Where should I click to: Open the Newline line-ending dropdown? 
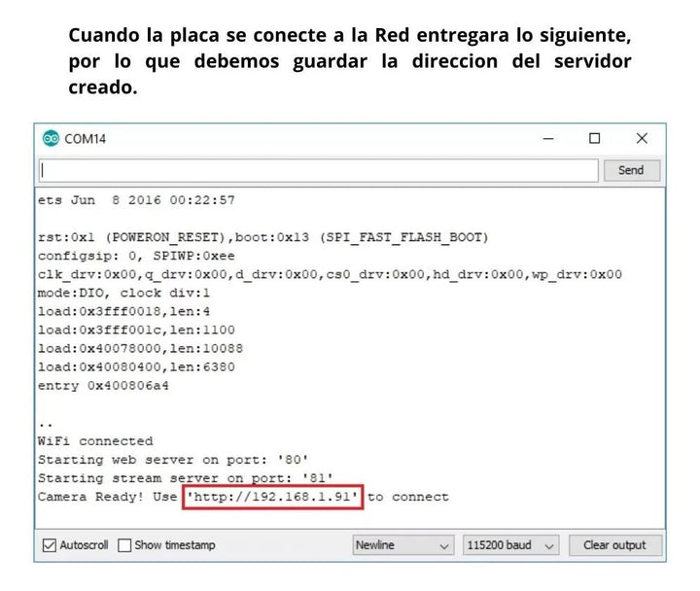tap(403, 545)
